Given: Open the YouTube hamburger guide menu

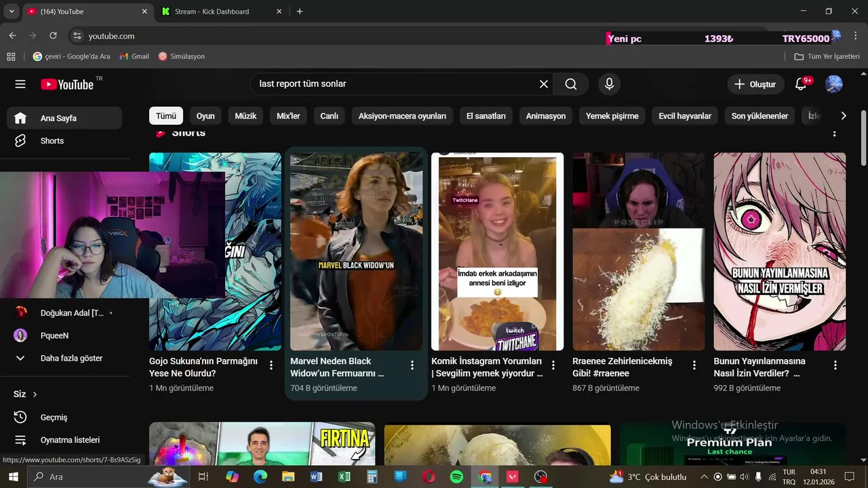Looking at the screenshot, I should pos(20,84).
